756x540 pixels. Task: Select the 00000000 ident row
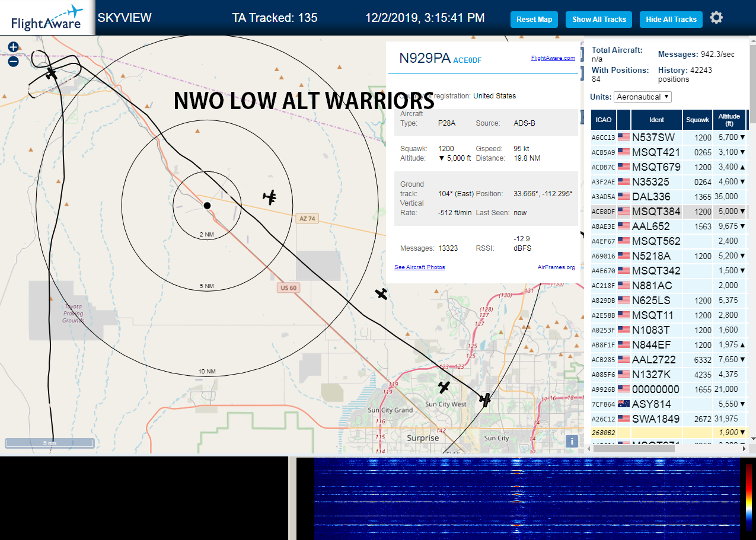[x=669, y=389]
